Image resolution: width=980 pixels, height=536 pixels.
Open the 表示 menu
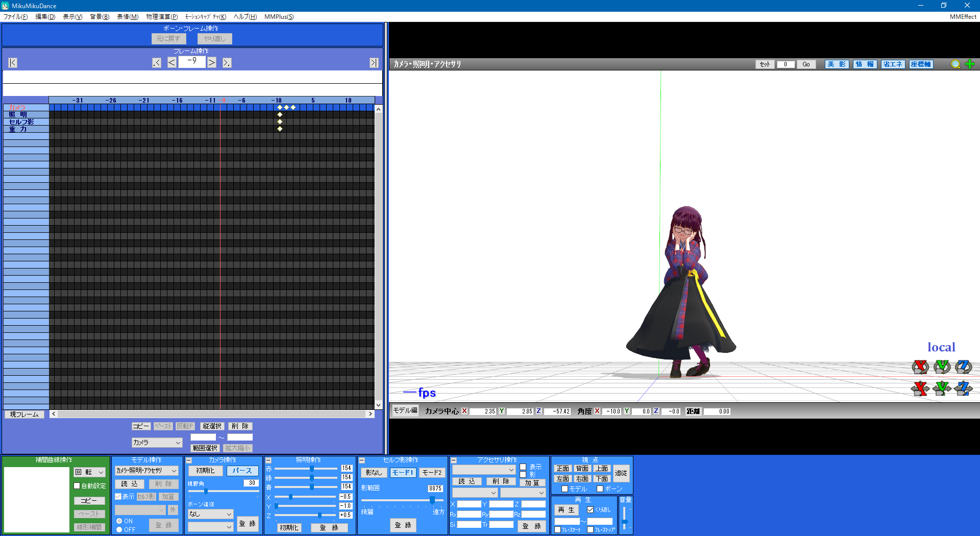tap(72, 17)
